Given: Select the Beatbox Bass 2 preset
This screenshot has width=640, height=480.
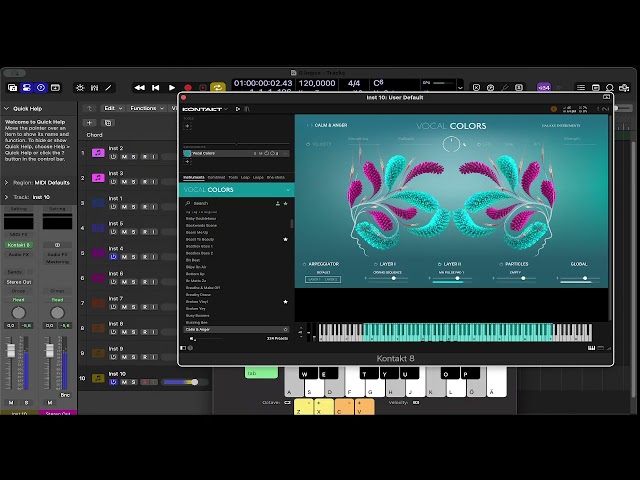Looking at the screenshot, I should pyautogui.click(x=200, y=253).
